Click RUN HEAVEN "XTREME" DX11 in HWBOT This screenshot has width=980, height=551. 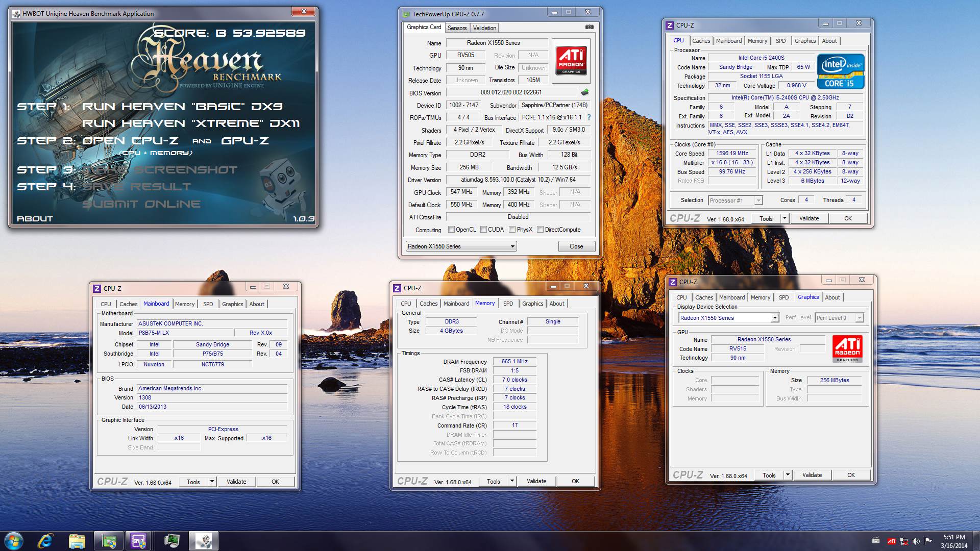(x=190, y=123)
